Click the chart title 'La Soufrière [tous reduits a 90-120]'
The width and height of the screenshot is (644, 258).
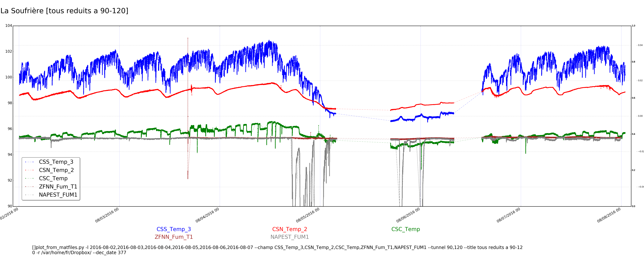(x=64, y=11)
